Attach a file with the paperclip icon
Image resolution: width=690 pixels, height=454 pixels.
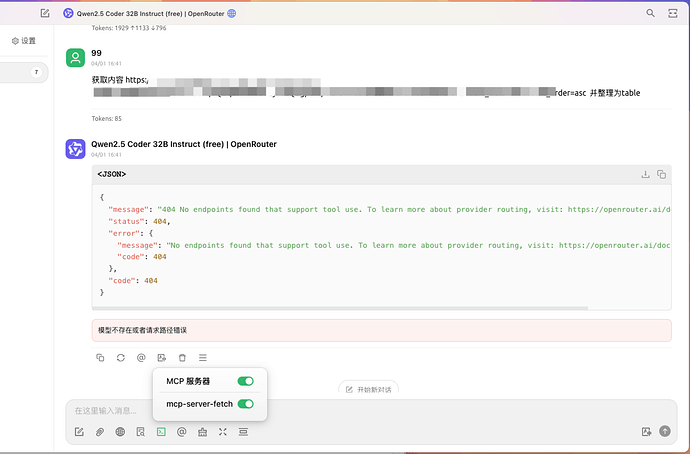(x=100, y=432)
